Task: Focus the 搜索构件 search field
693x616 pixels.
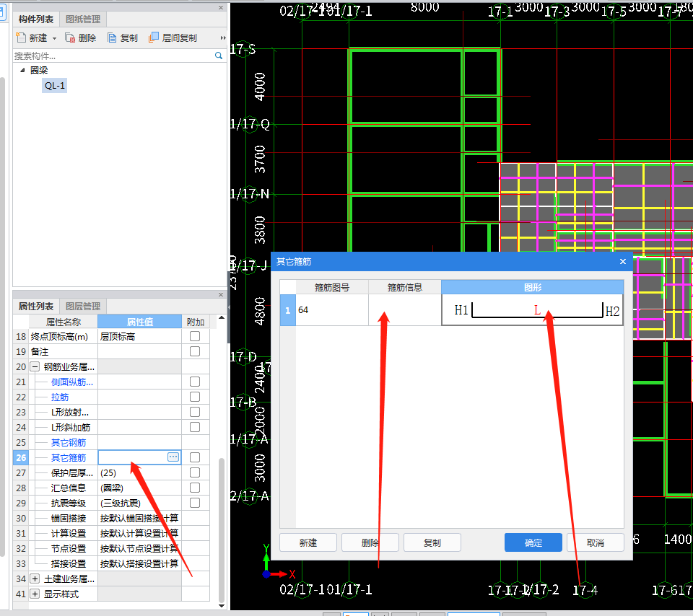Action: pos(113,56)
